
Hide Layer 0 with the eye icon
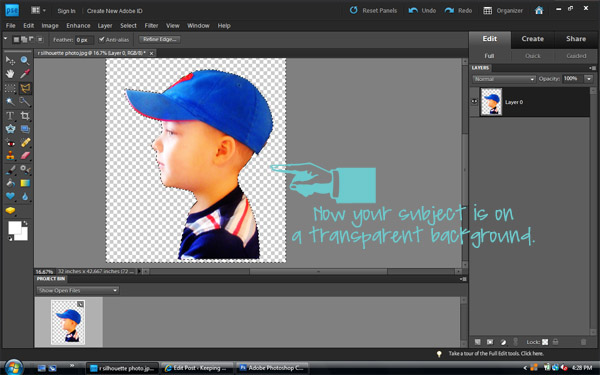point(474,101)
